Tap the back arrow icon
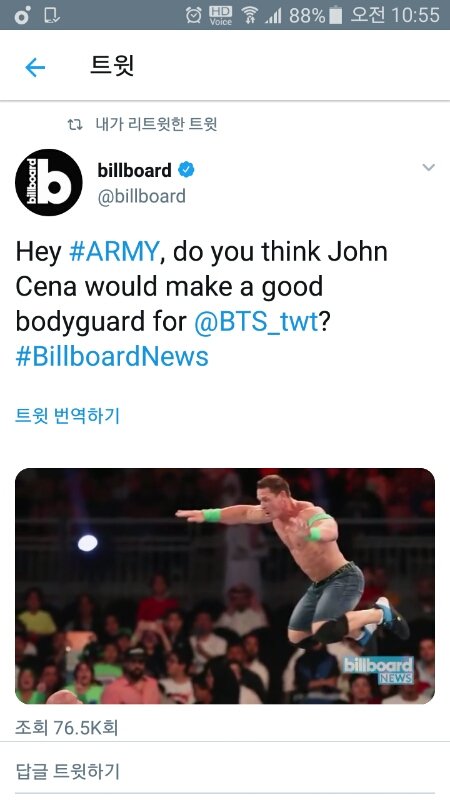This screenshot has width=450, height=800. [x=35, y=67]
